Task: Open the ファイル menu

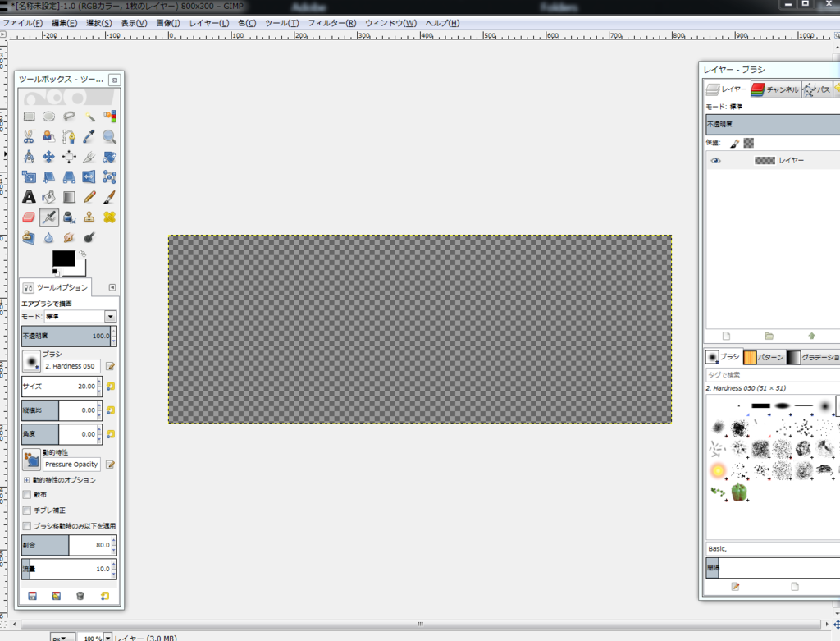Action: [x=23, y=23]
